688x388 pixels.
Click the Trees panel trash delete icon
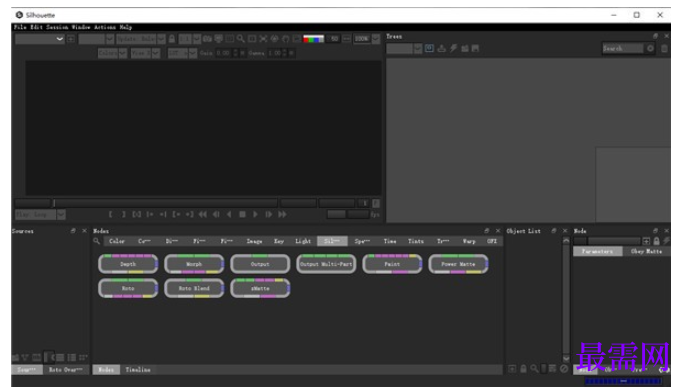[x=664, y=49]
